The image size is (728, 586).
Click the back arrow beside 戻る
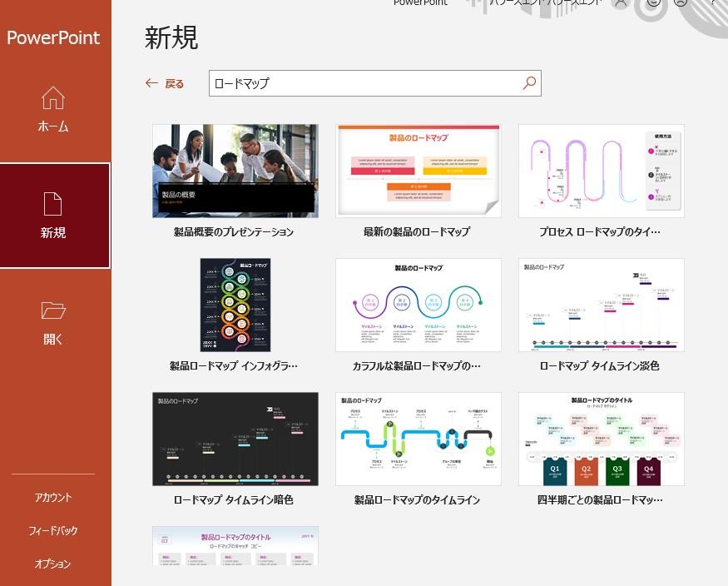pyautogui.click(x=151, y=82)
